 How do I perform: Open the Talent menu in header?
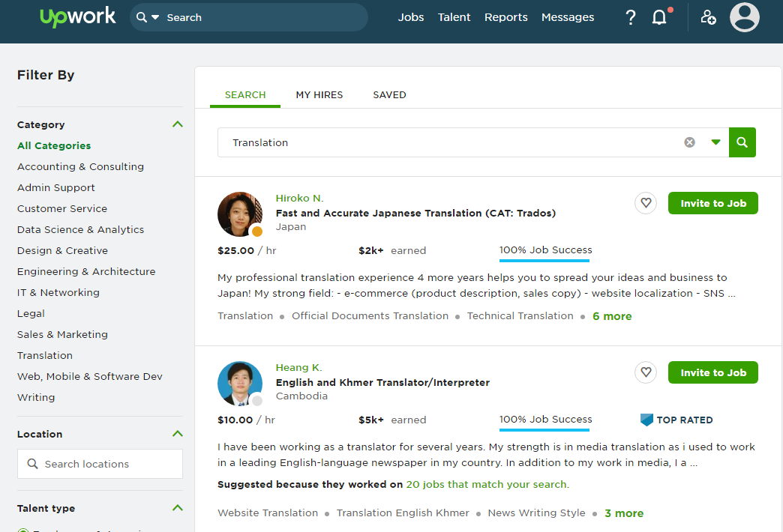pos(454,17)
